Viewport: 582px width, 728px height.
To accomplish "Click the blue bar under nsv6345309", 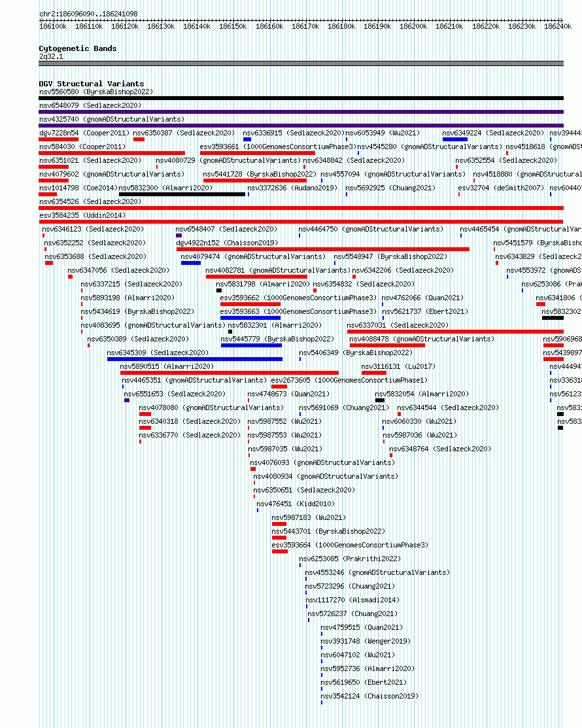I will (x=194, y=359).
